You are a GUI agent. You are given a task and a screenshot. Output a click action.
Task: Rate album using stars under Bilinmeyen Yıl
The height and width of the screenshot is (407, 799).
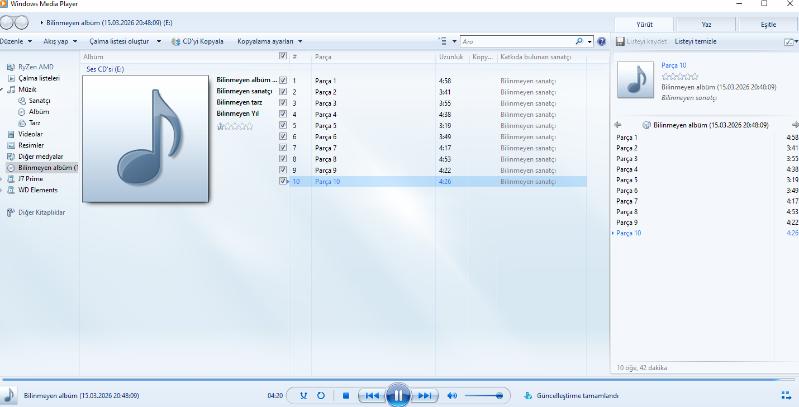235,126
